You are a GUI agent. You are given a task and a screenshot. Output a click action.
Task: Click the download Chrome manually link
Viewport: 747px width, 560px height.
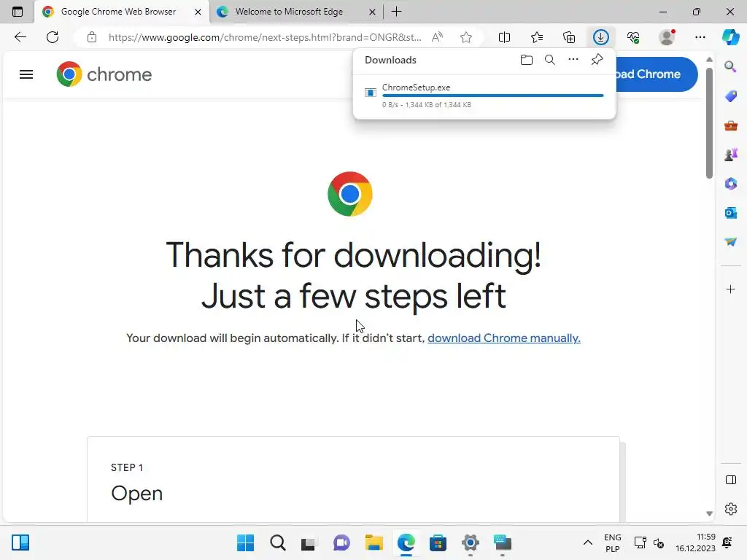[503, 338]
